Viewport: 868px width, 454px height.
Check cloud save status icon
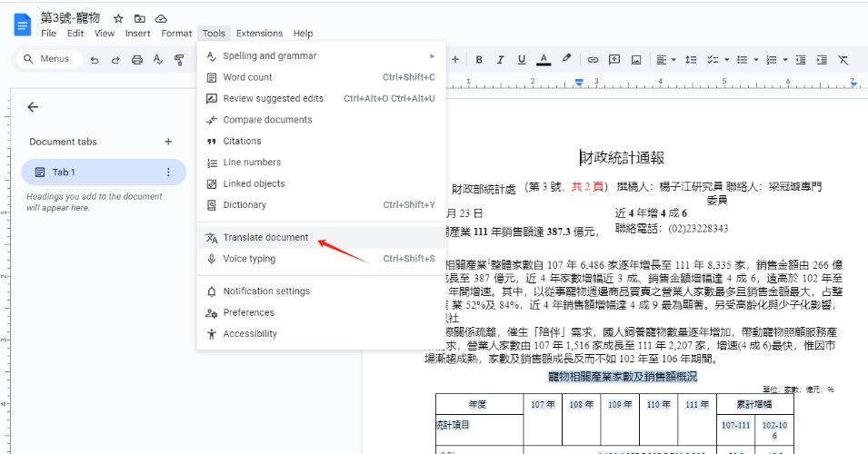pos(161,19)
